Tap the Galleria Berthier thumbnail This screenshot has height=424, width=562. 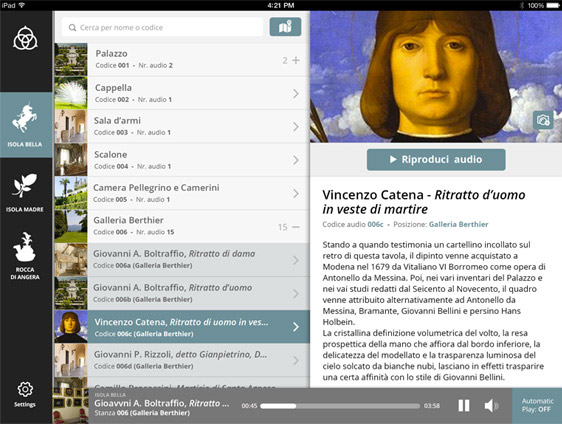point(71,226)
